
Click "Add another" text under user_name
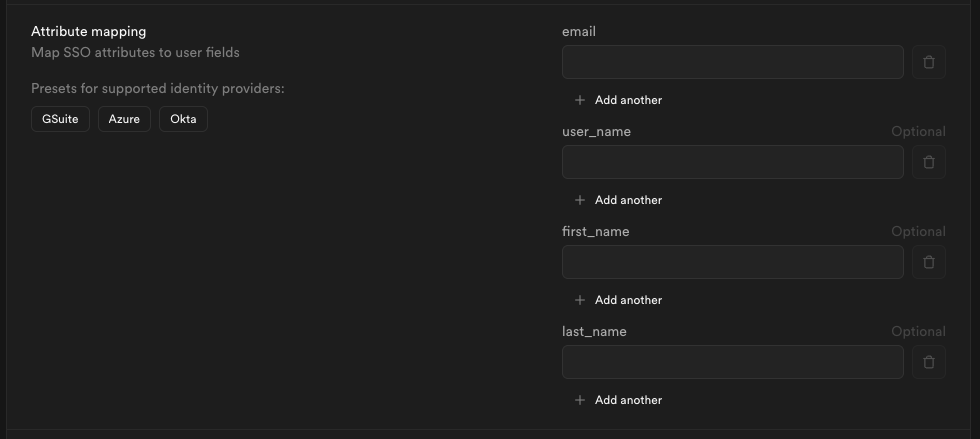tap(628, 200)
